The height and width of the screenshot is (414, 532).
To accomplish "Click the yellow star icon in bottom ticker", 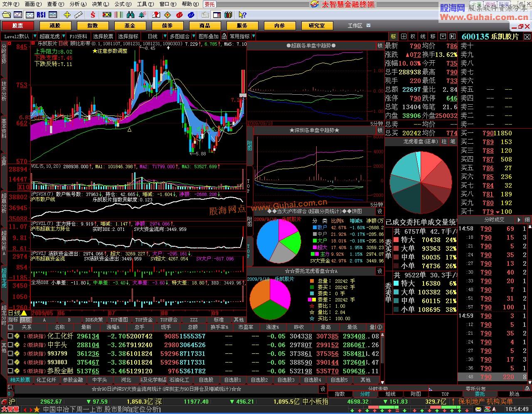I will [x=37, y=409].
